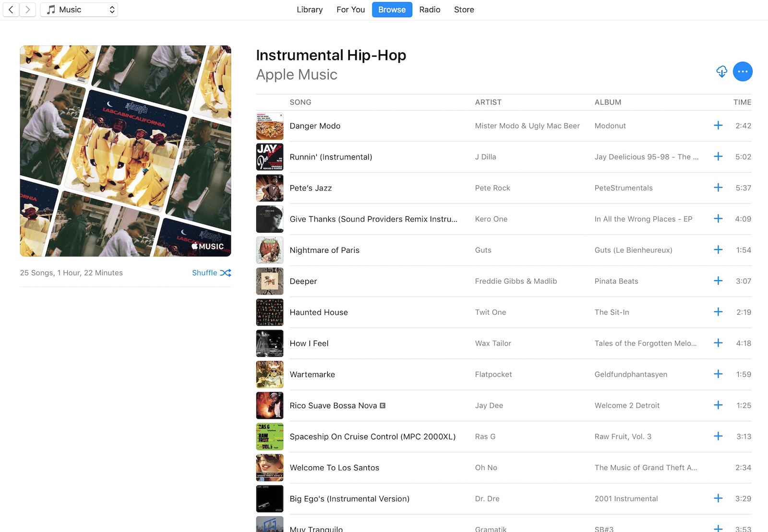Go forward with the right chevron button
This screenshot has width=768, height=532.
[28, 10]
